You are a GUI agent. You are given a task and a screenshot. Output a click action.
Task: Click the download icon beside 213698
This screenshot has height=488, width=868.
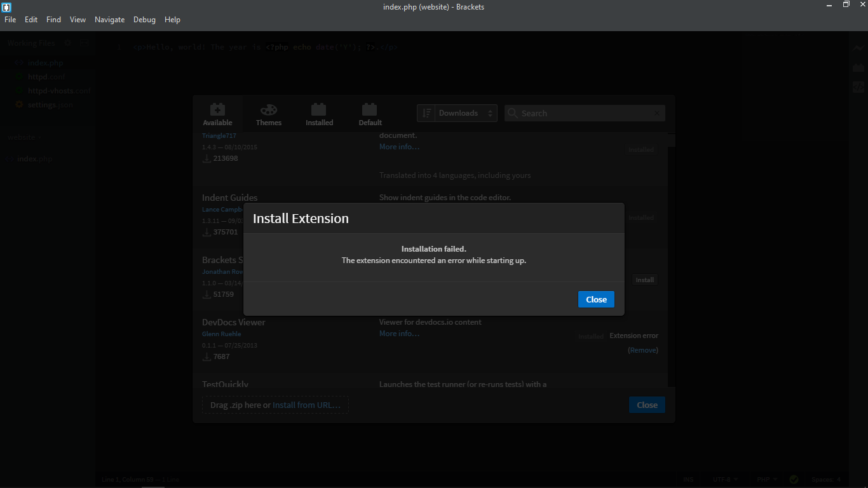[207, 158]
